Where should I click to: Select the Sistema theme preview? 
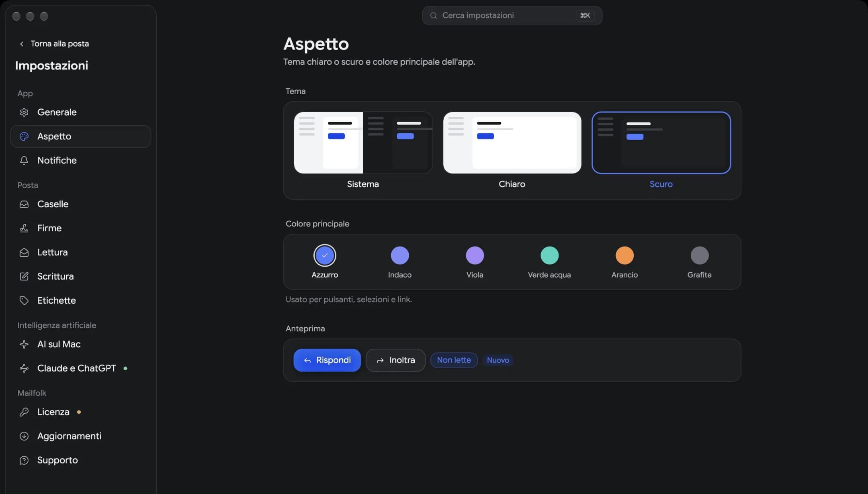tap(363, 143)
